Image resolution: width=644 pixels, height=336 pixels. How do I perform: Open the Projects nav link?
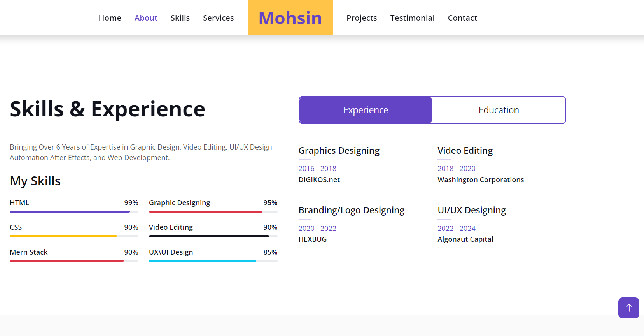pos(362,18)
